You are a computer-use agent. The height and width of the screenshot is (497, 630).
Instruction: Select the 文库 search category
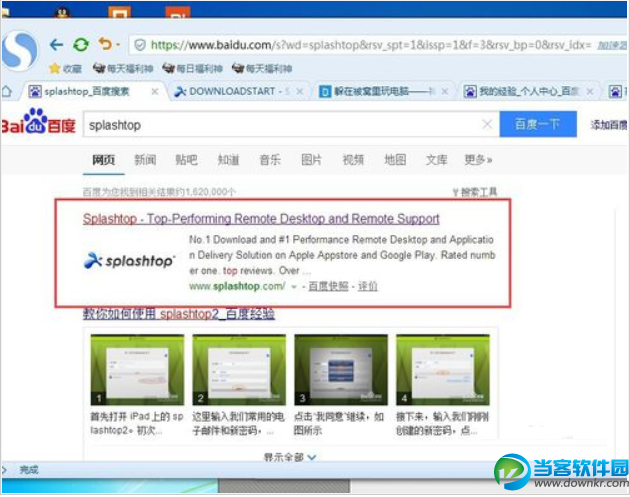point(437,160)
